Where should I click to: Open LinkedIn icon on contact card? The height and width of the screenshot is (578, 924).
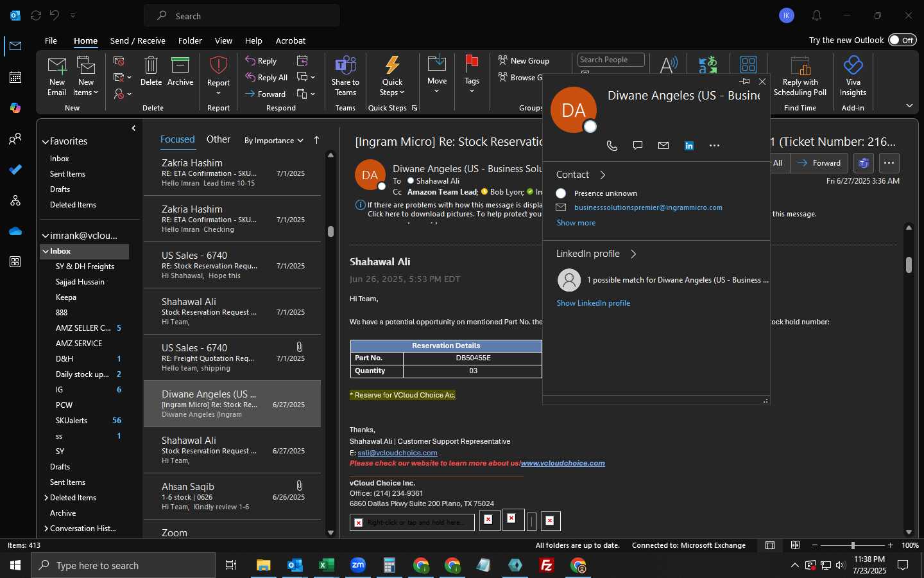pyautogui.click(x=689, y=146)
